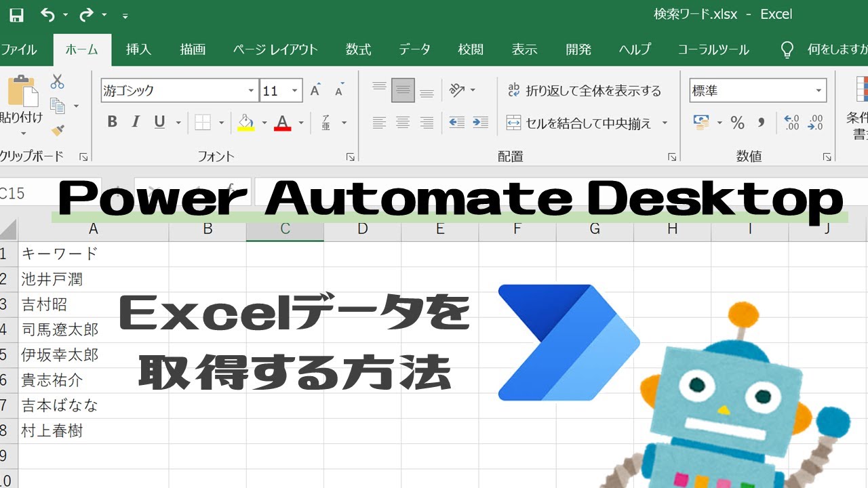Click the accounting currency format icon
The image size is (868, 488).
click(701, 123)
